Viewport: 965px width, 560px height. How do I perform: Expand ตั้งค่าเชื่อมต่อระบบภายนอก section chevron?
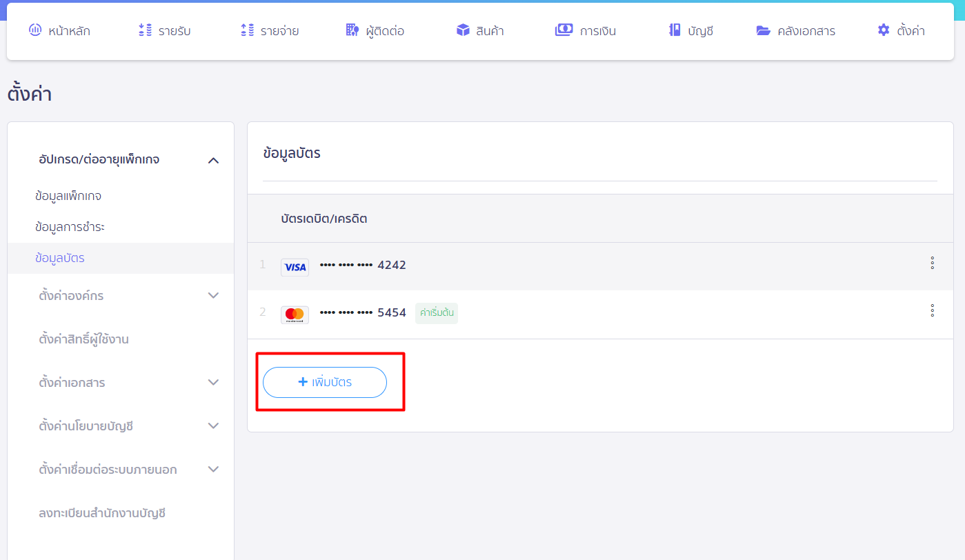click(213, 469)
